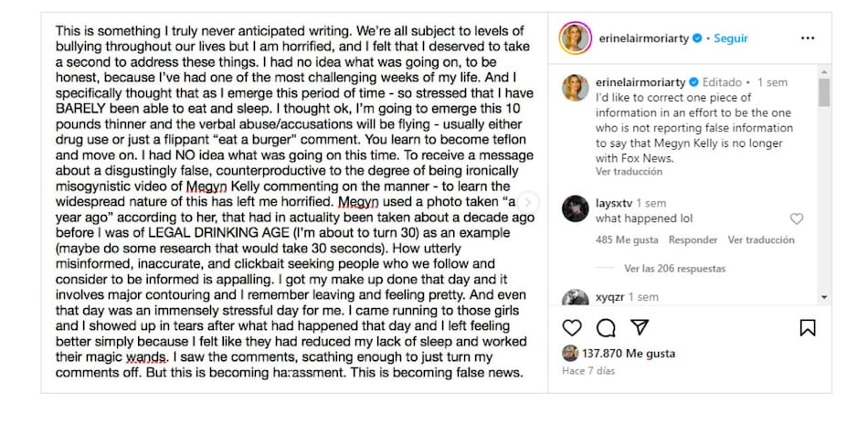Click Ver traducción under the caption
Image resolution: width=868 pixels, height=425 pixels.
coord(629,171)
